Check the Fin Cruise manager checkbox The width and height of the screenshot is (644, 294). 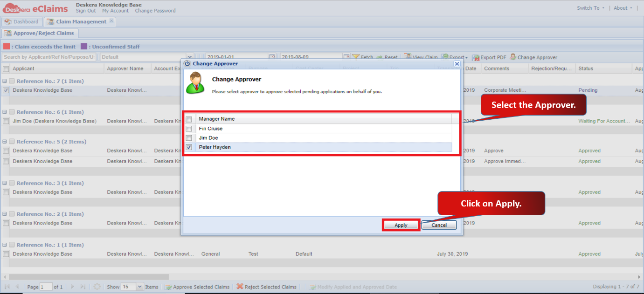click(x=189, y=129)
